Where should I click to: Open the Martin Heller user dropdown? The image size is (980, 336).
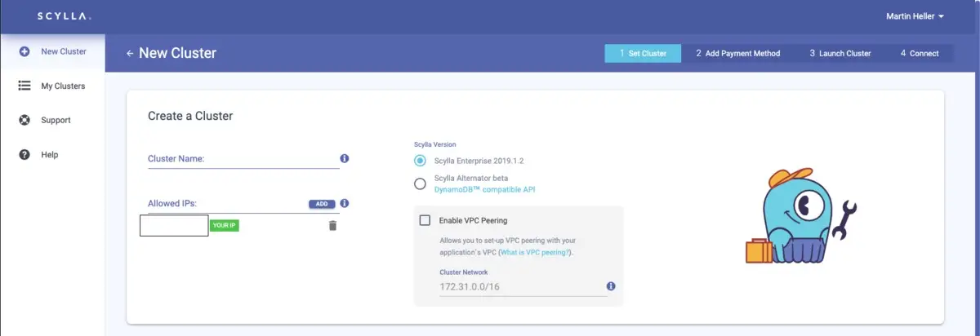click(x=915, y=16)
